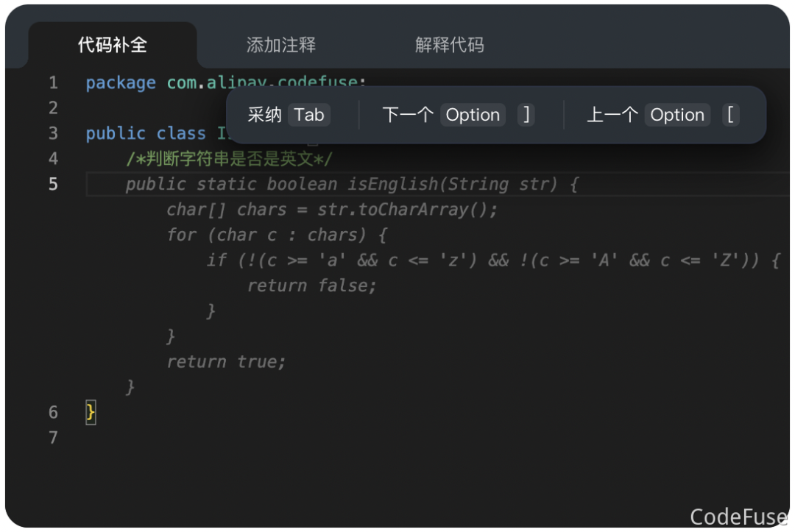The width and height of the screenshot is (795, 532).
Task: Click the 采纳 accept suggestion label
Action: pyautogui.click(x=264, y=115)
